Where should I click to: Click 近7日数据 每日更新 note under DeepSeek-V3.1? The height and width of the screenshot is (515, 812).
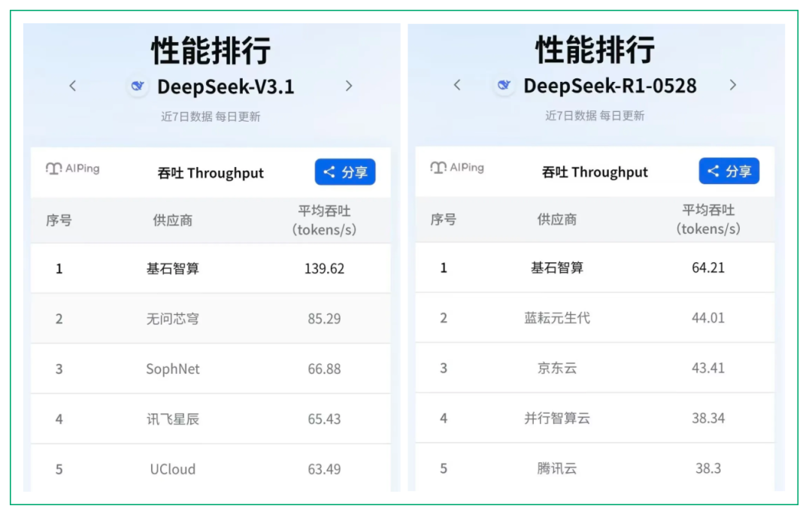click(211, 117)
